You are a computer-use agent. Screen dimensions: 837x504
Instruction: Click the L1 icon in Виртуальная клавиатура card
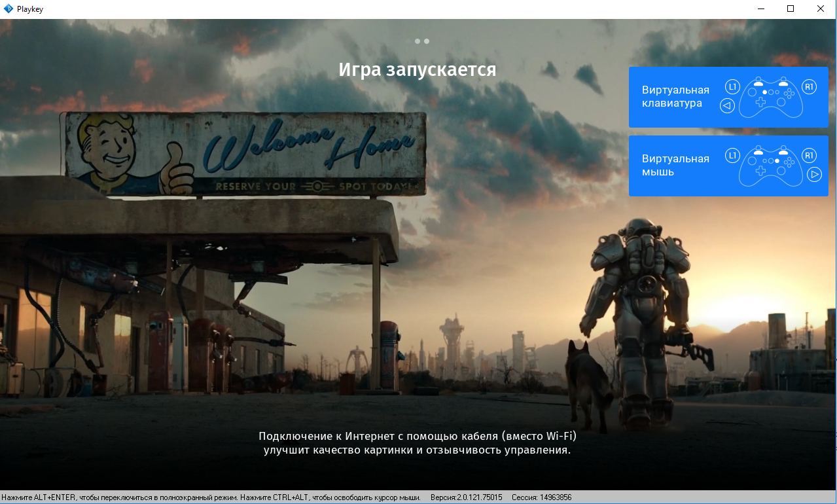point(732,87)
